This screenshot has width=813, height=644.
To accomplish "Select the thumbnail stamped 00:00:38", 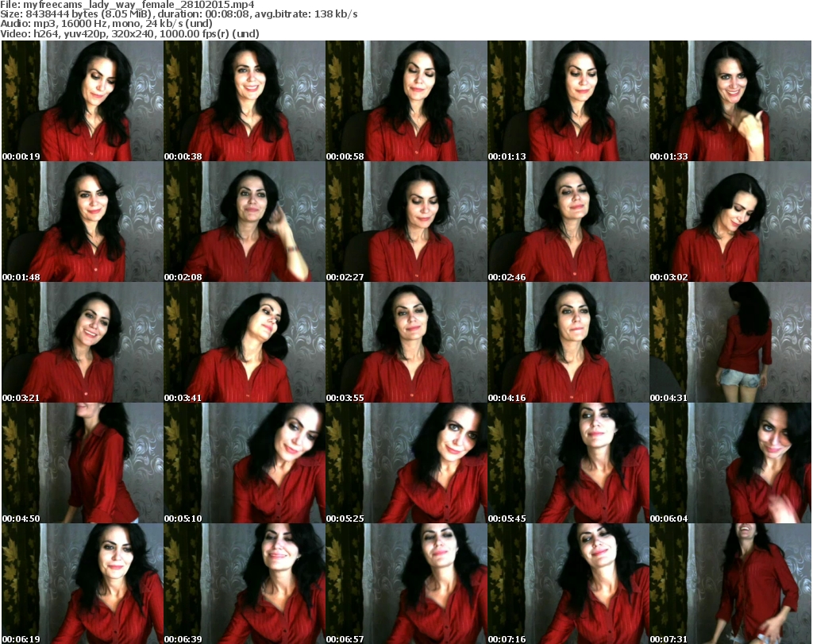I will click(x=245, y=101).
